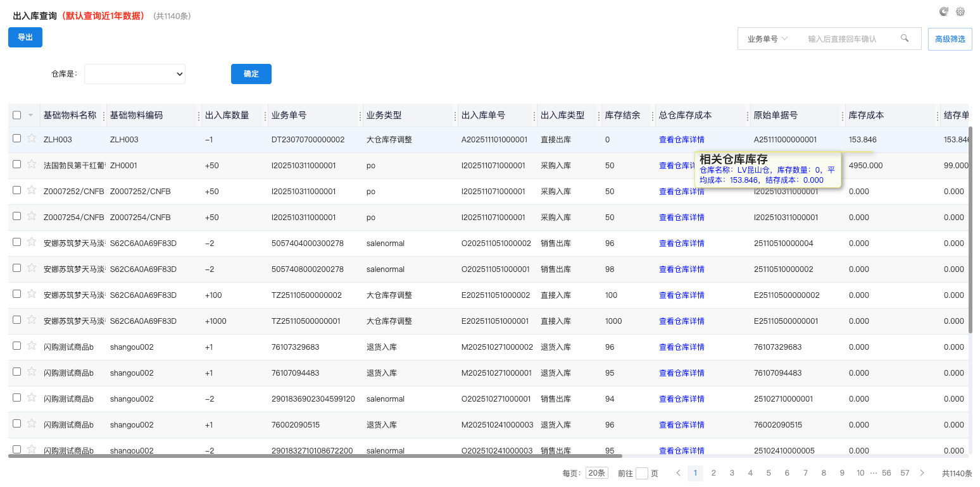Open the 仓库是 warehouse dropdown
The width and height of the screenshot is (980, 487).
point(135,74)
